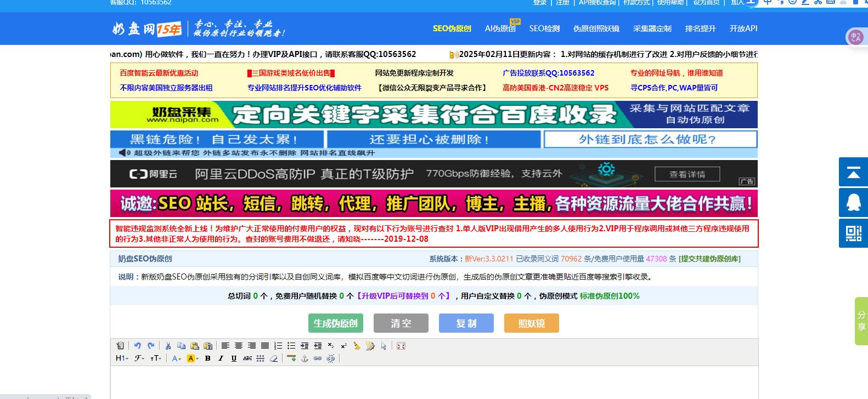Open the SEO检测 menu item
Image resolution: width=868 pixels, height=399 pixels.
click(544, 29)
